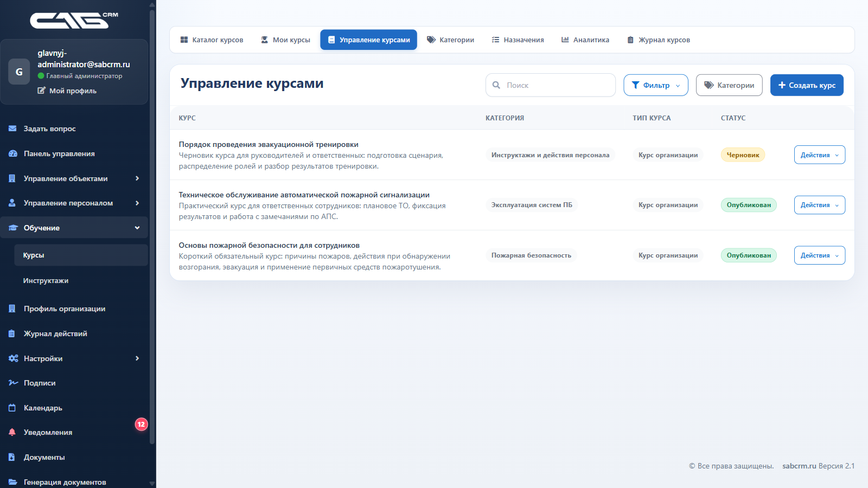Click the sidebar scroll down arrow
The width and height of the screenshot is (868, 488).
(x=152, y=483)
